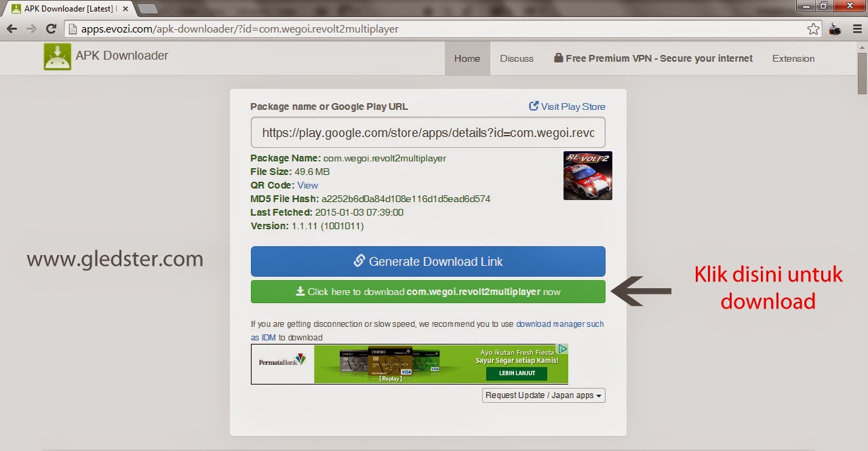Click the green Android APK Downloader logo
This screenshot has width=868, height=451.
point(58,57)
